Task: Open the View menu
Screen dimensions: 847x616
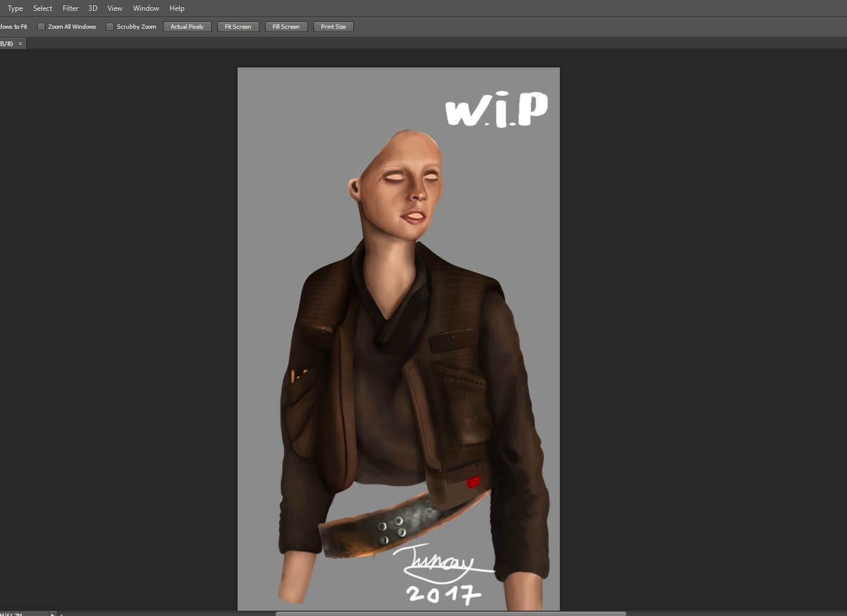Action: (x=115, y=8)
